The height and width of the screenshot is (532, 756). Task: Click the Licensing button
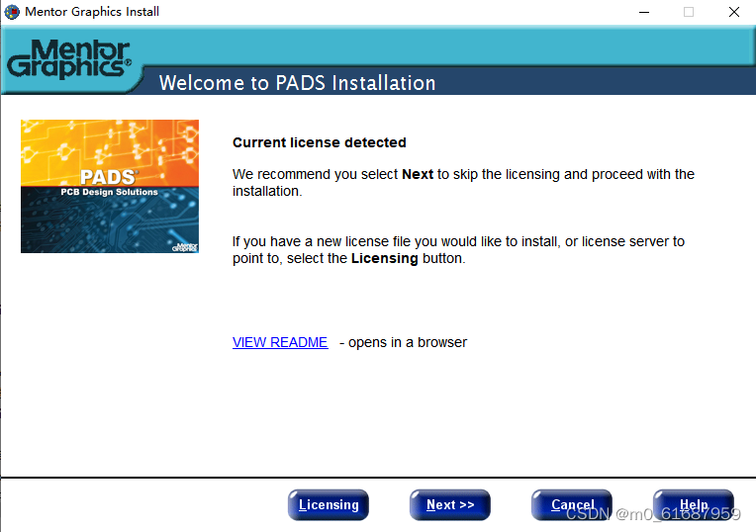tap(329, 504)
